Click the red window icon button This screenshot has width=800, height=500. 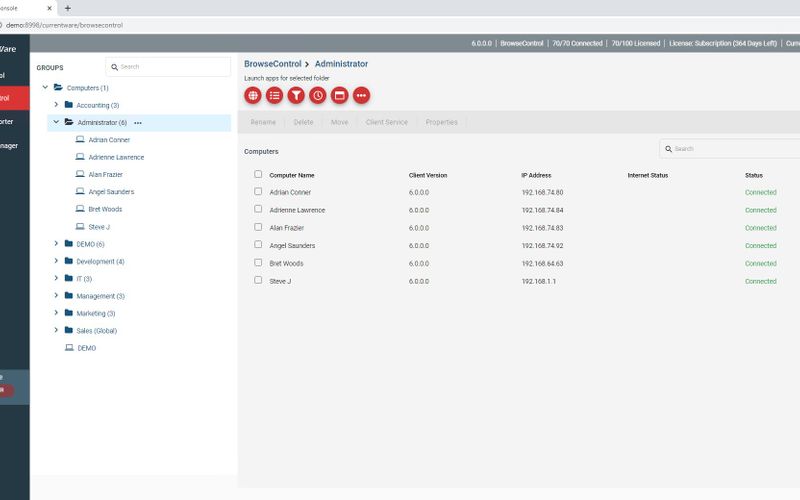coord(339,95)
